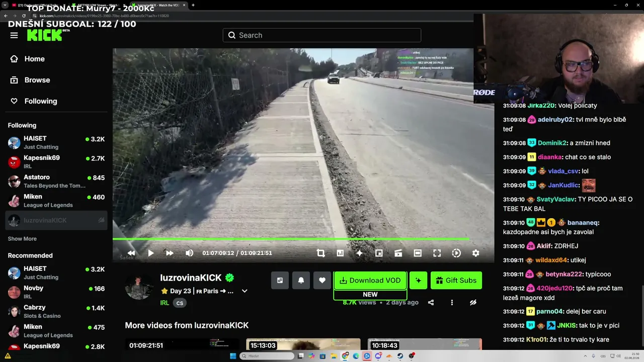Image resolution: width=644 pixels, height=362 pixels.
Task: Open the 01:09:21:51 video thumbnail
Action: tap(182, 344)
